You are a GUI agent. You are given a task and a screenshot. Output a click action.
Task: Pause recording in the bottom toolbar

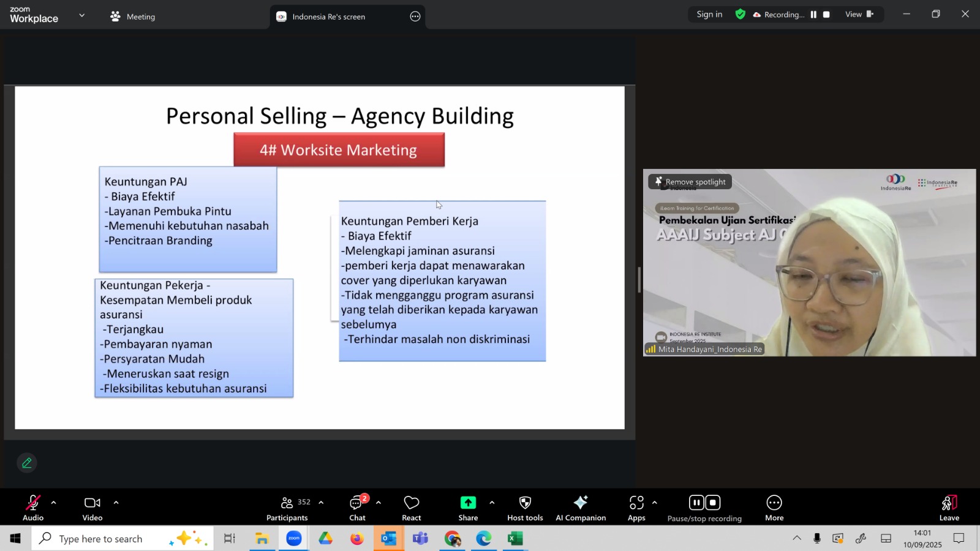[x=696, y=503]
